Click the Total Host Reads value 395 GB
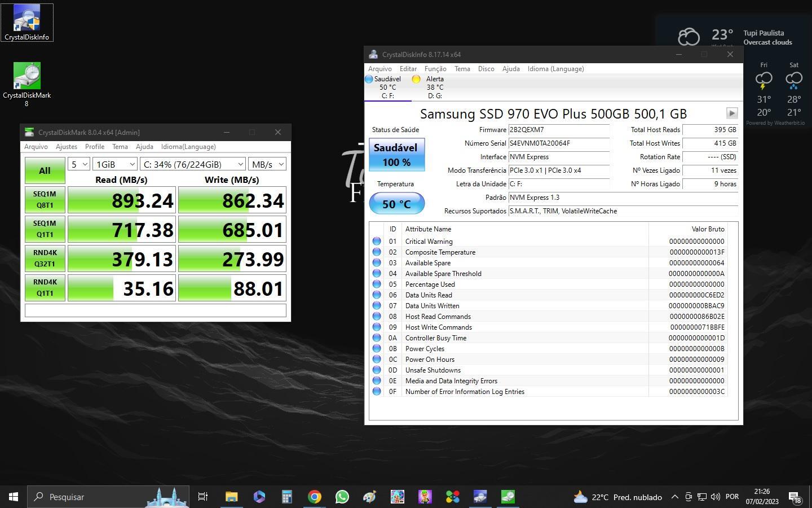The image size is (812, 508). click(710, 130)
